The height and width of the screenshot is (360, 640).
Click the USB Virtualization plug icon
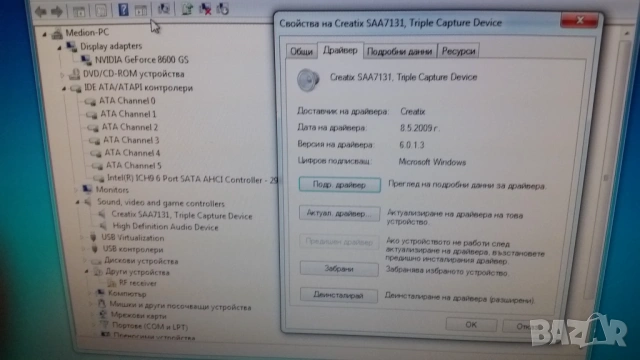click(93, 237)
